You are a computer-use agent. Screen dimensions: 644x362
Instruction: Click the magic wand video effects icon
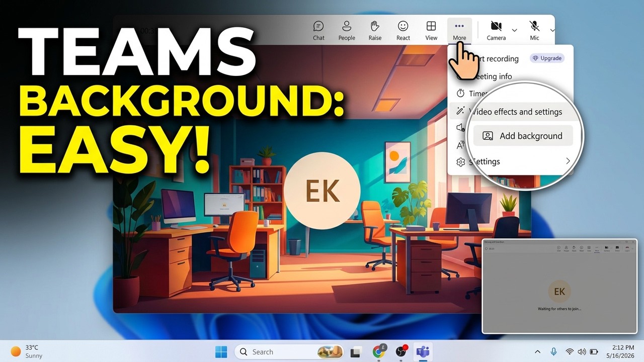click(460, 111)
